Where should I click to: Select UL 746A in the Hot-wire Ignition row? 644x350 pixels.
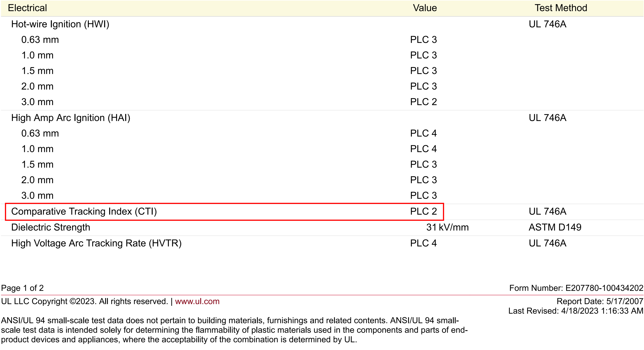548,24
